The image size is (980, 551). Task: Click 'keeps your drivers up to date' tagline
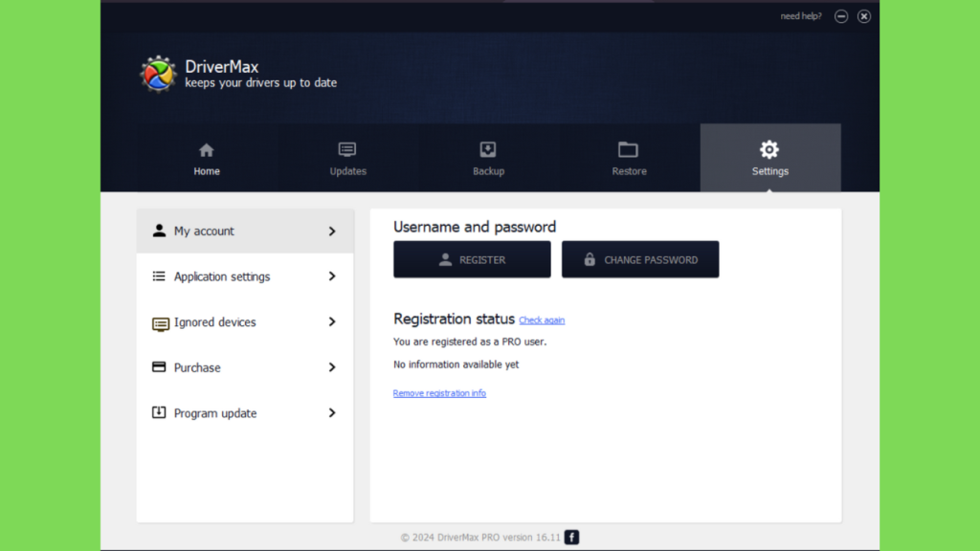pos(260,82)
